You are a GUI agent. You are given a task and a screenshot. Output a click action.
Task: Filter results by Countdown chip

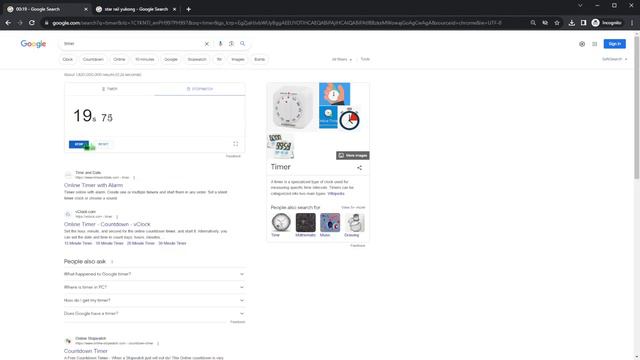click(93, 59)
